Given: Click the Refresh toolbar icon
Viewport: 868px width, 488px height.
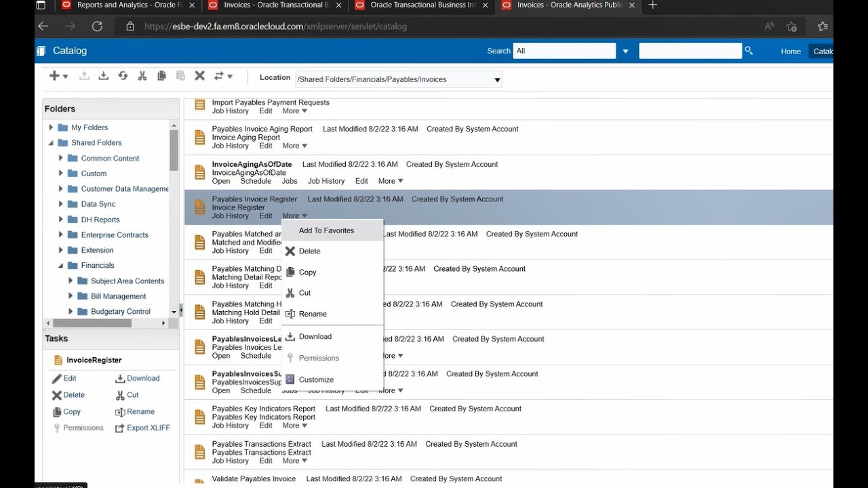Looking at the screenshot, I should pos(123,76).
